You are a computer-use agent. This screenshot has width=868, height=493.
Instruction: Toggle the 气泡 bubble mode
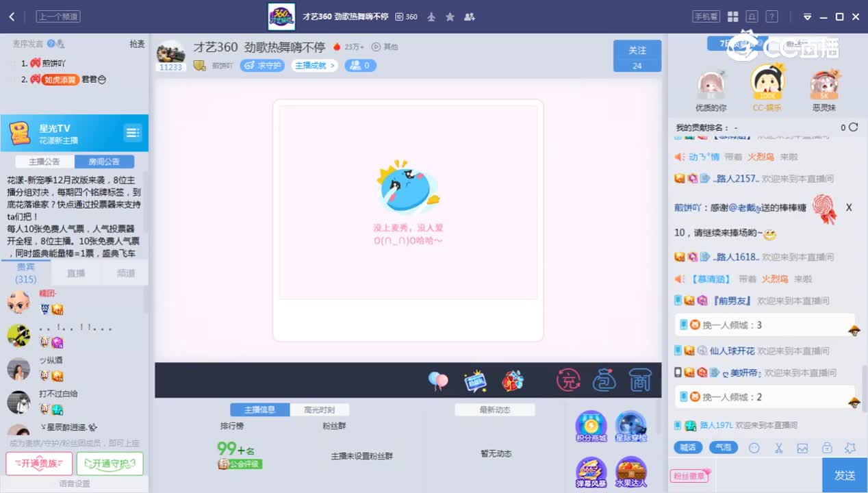723,448
